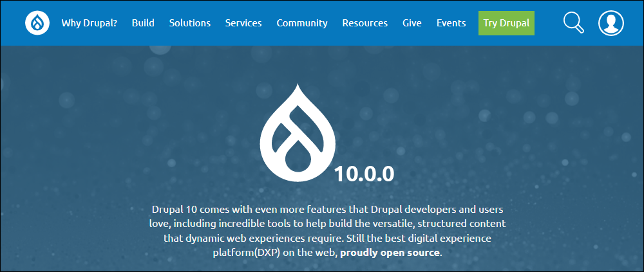Open the Community menu
This screenshot has height=272, width=644.
point(302,23)
